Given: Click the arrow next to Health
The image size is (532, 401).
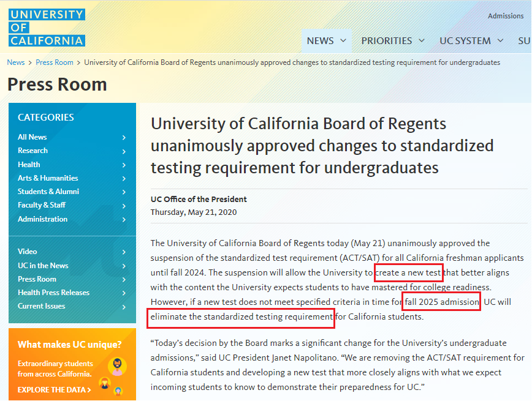Looking at the screenshot, I should pyautogui.click(x=124, y=165).
